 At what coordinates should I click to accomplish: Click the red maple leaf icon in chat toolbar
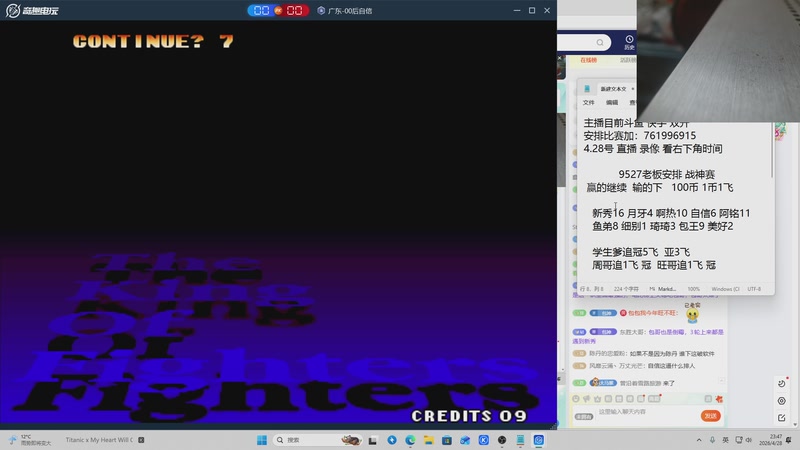[x=719, y=399]
